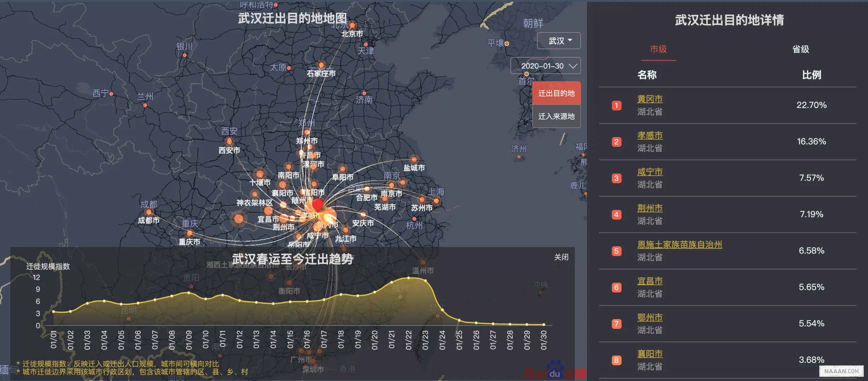Open the 2020-01-30 date dropdown
Viewport: 868px width, 381px height.
(x=545, y=66)
